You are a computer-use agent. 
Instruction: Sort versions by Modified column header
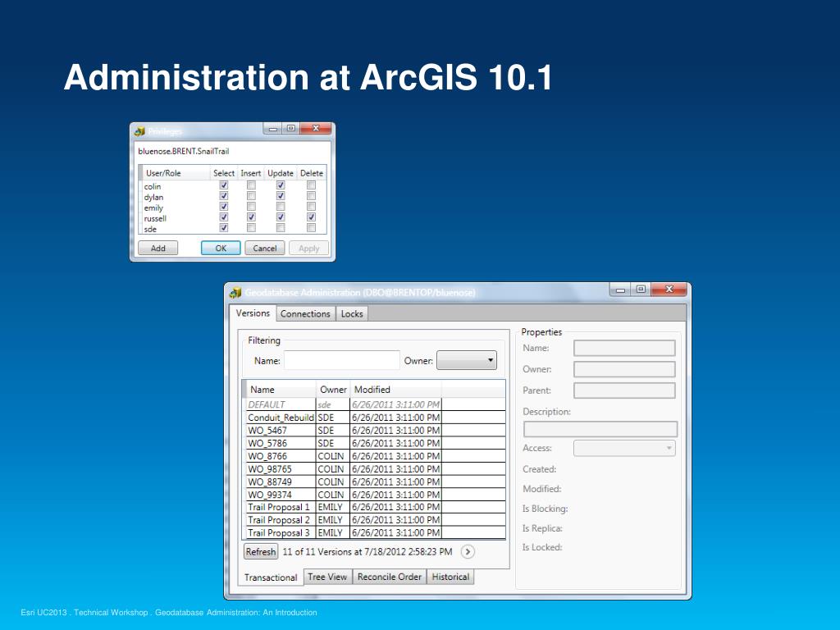click(x=395, y=390)
